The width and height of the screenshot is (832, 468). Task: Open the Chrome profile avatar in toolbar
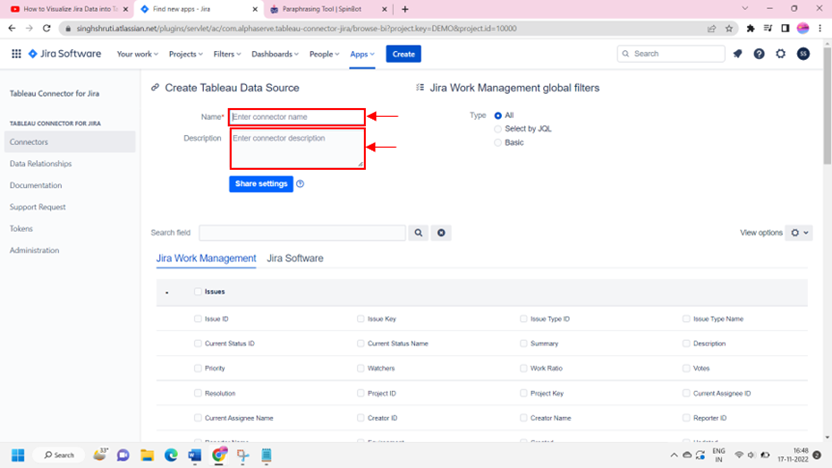click(x=803, y=28)
